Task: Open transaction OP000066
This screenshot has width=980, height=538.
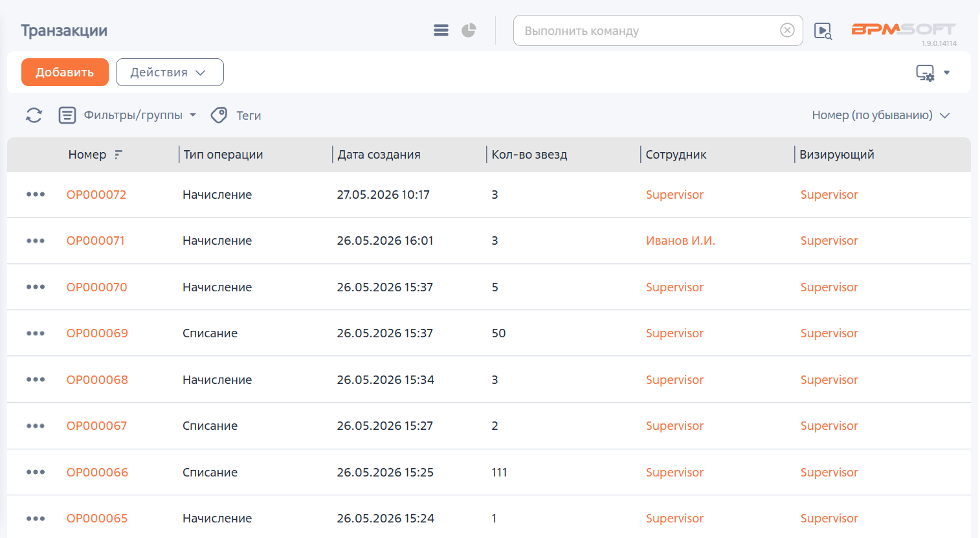Action: click(x=97, y=473)
